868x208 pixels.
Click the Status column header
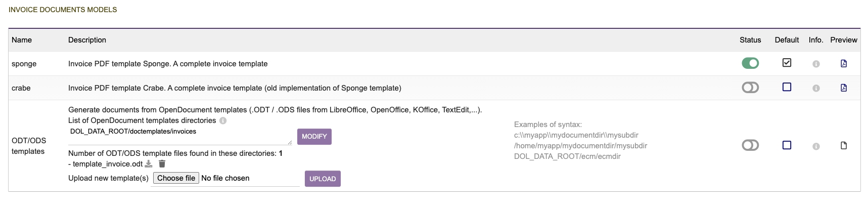750,40
